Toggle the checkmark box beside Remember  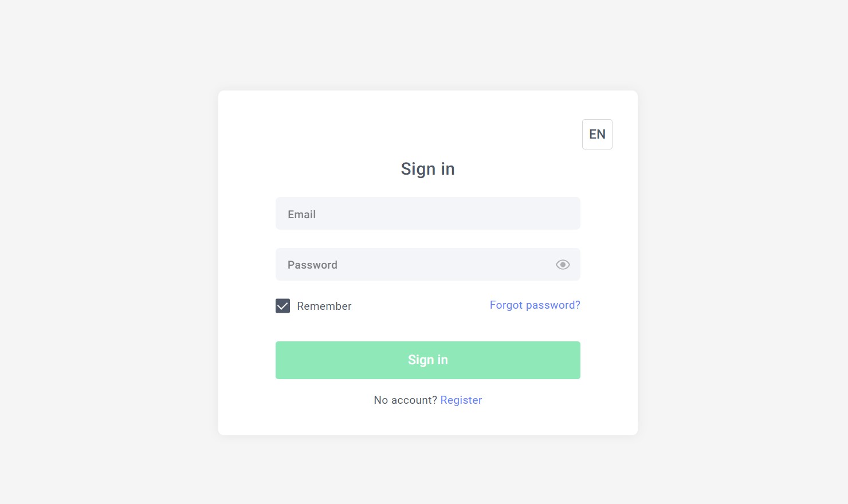click(282, 306)
